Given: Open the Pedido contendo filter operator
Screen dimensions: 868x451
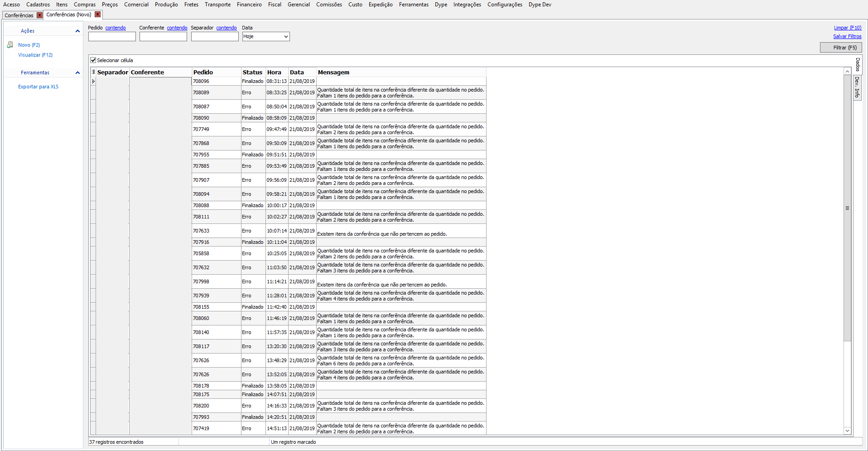Looking at the screenshot, I should 116,28.
